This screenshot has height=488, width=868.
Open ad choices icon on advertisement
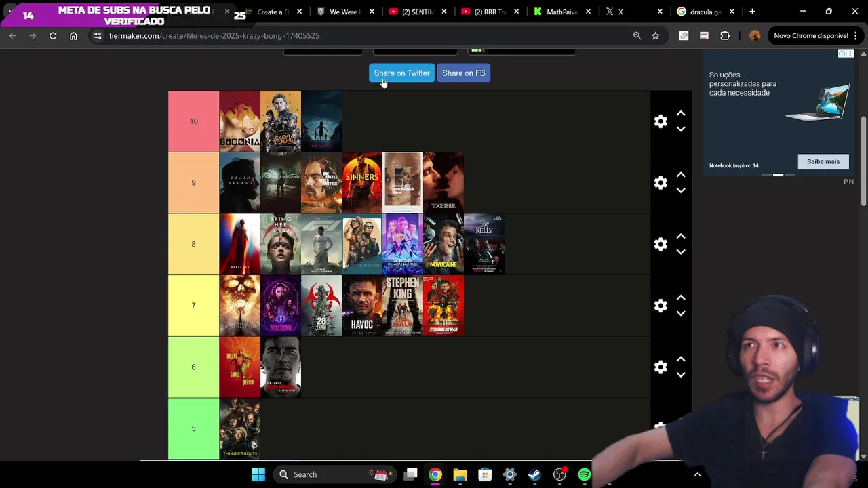[x=842, y=54]
